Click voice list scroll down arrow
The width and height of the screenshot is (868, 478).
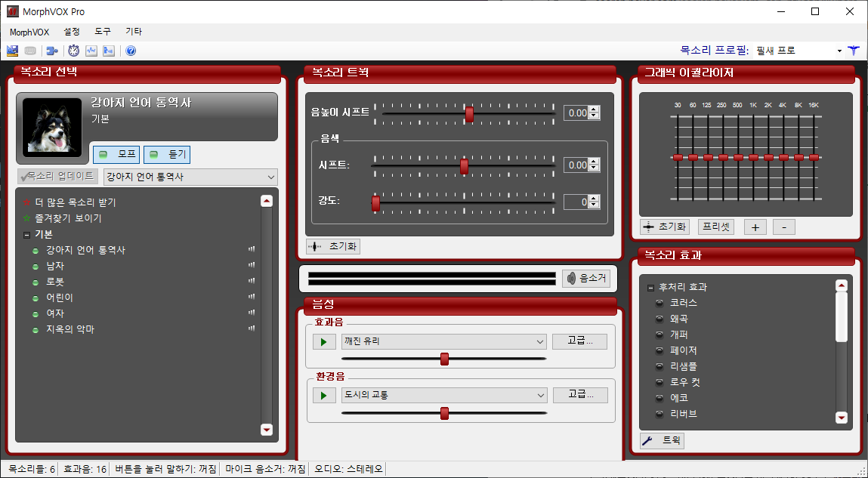(x=267, y=430)
